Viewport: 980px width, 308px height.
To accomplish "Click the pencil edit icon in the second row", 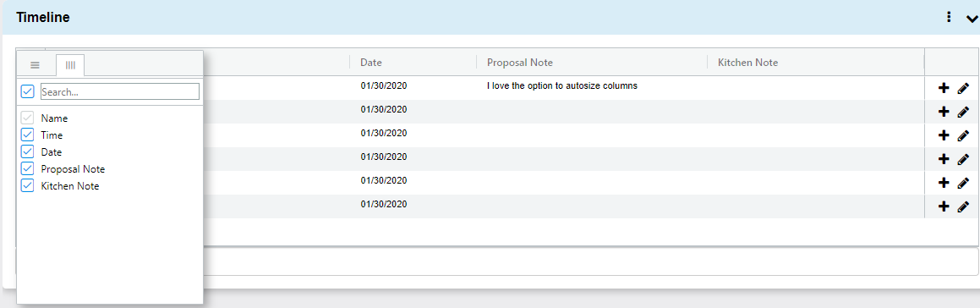I will (963, 112).
